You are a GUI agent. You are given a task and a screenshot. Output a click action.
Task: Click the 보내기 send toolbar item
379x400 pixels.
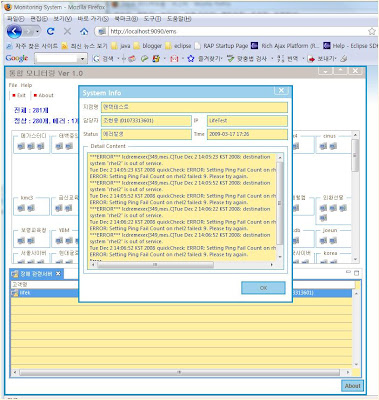[322, 59]
